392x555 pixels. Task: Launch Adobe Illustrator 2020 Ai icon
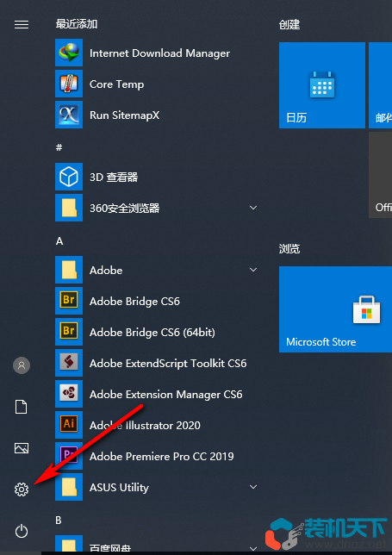click(x=69, y=425)
